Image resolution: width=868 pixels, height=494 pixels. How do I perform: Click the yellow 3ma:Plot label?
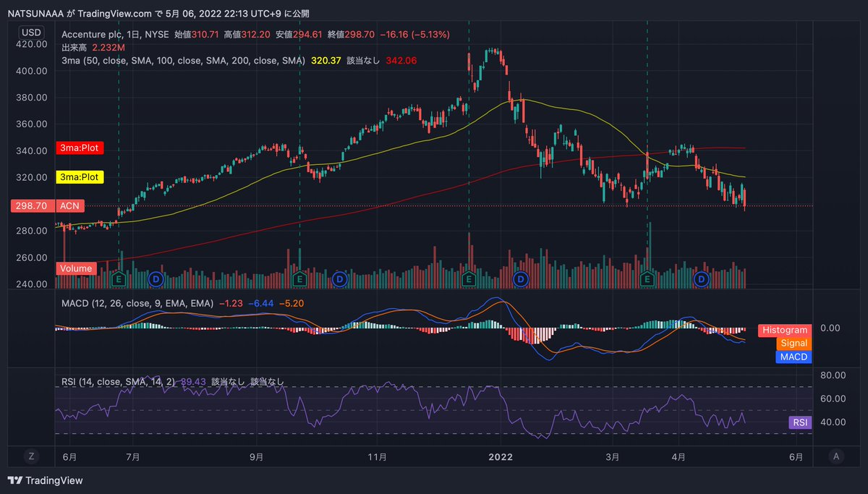pos(80,176)
